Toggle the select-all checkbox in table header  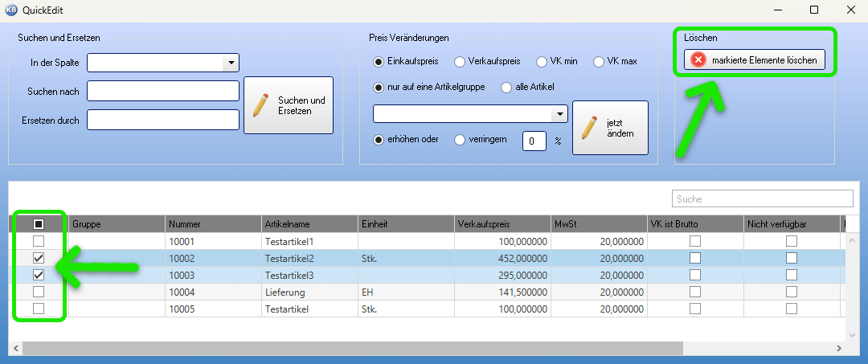38,224
